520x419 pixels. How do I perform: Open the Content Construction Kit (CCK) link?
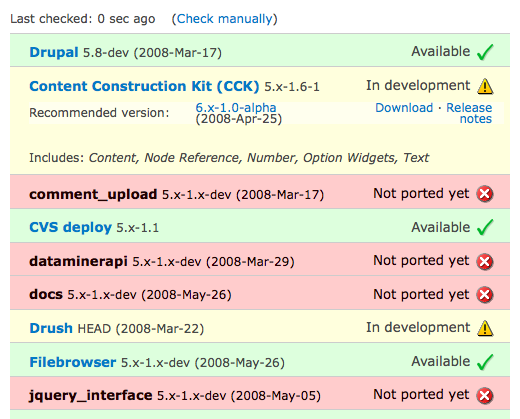click(x=144, y=86)
